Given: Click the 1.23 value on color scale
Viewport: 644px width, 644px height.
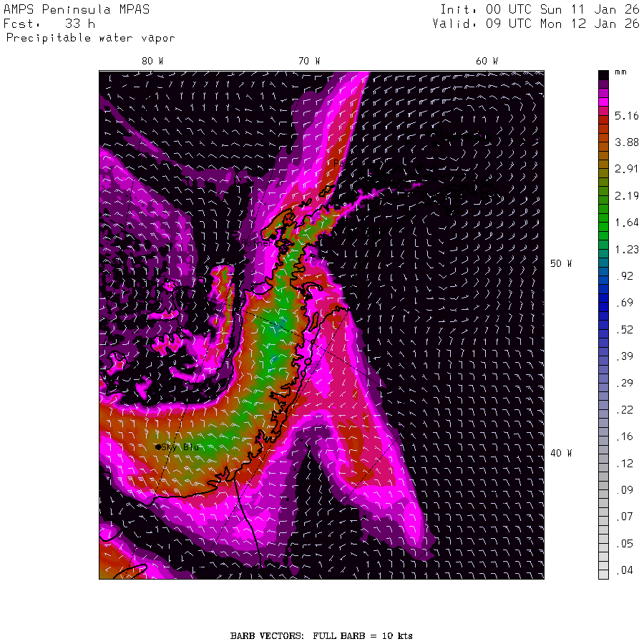Looking at the screenshot, I should (627, 250).
